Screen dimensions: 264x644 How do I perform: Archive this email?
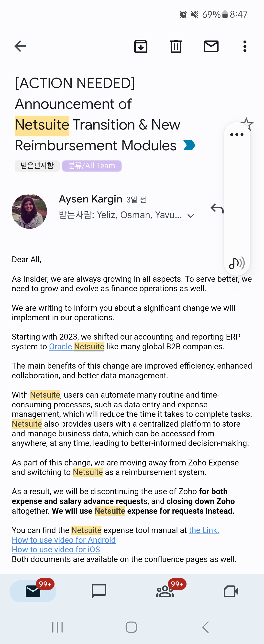pyautogui.click(x=141, y=46)
